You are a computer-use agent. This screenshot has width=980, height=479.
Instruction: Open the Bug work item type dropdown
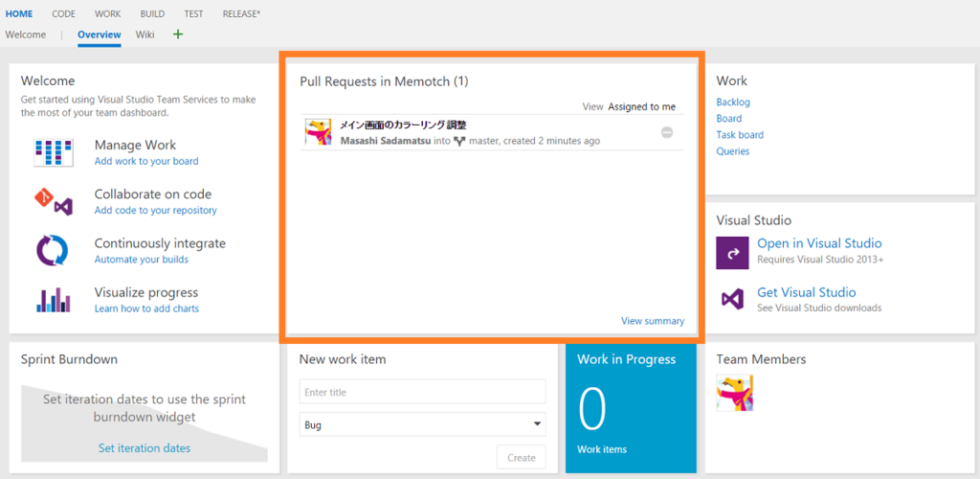click(422, 424)
